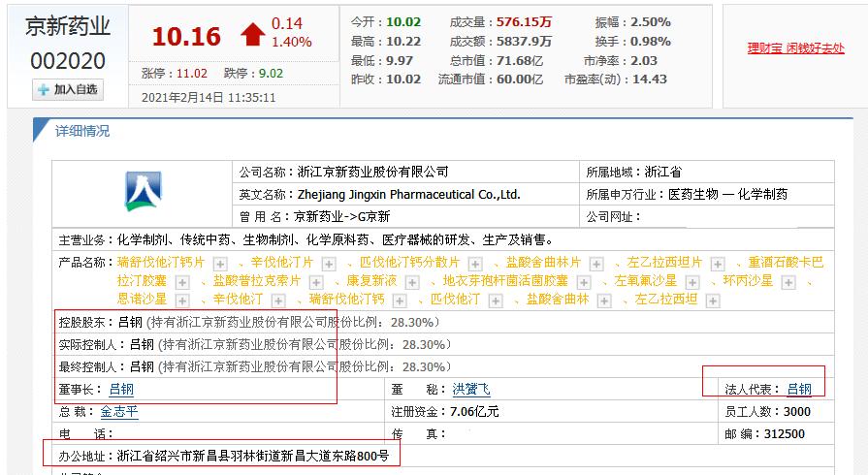Open president 金志平 link
Screen dimensions: 868x475
tap(119, 411)
